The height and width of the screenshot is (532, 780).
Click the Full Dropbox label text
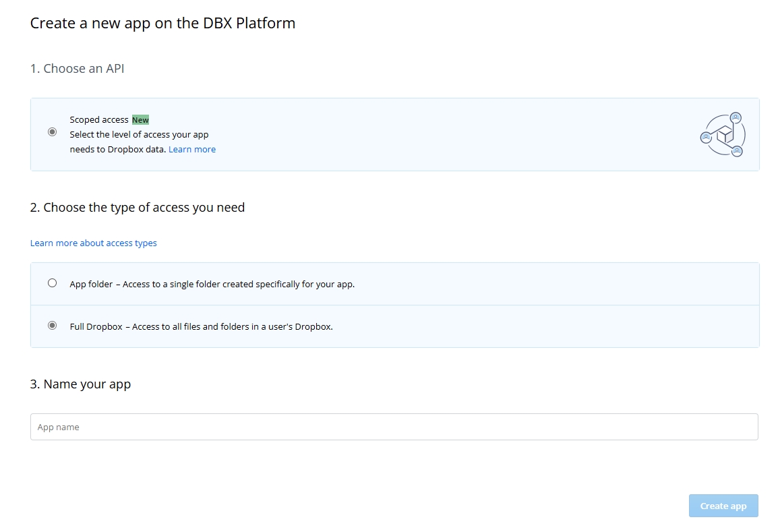pyautogui.click(x=96, y=326)
